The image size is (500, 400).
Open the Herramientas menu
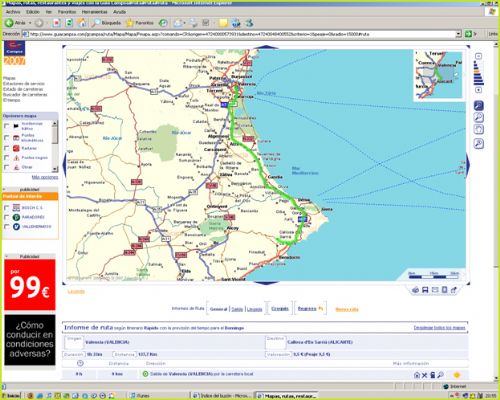(x=94, y=12)
